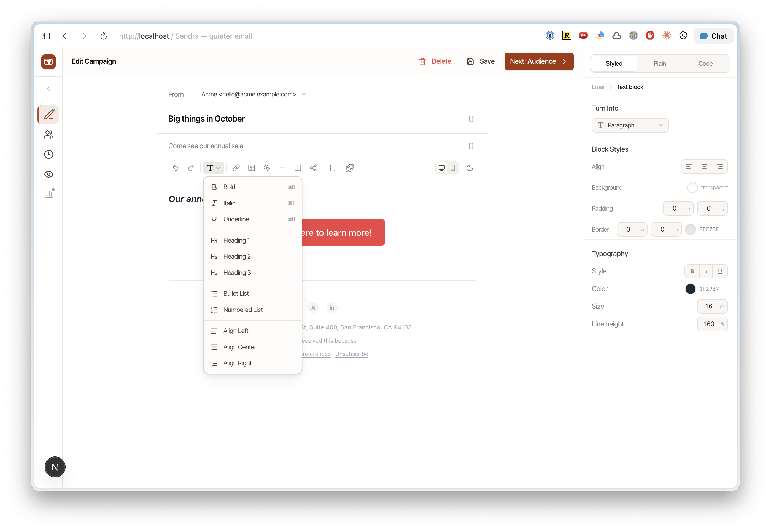Click the LinkedIn social icon in footer

(332, 308)
